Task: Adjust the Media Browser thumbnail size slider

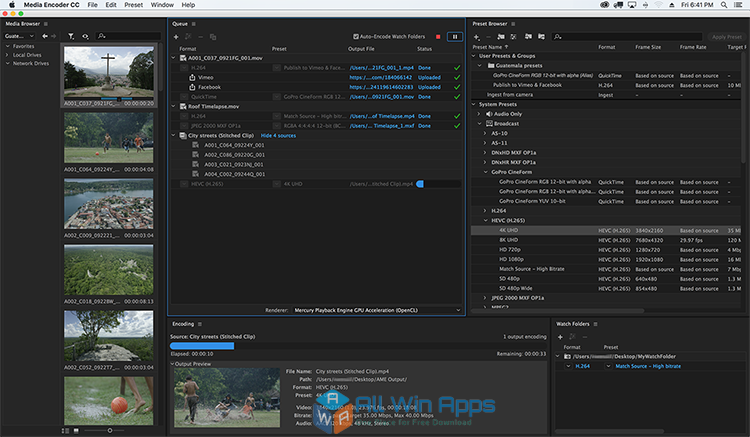Action: 110,431
